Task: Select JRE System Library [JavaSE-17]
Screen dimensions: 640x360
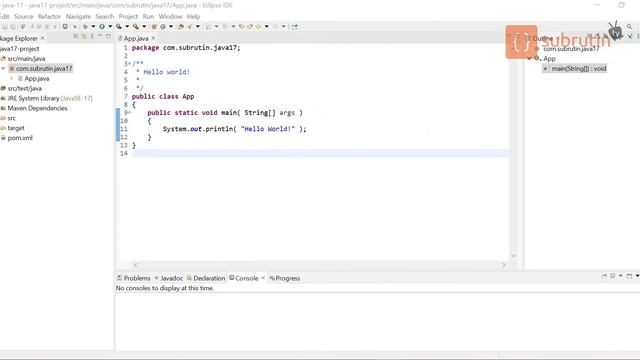Action: coord(47,98)
